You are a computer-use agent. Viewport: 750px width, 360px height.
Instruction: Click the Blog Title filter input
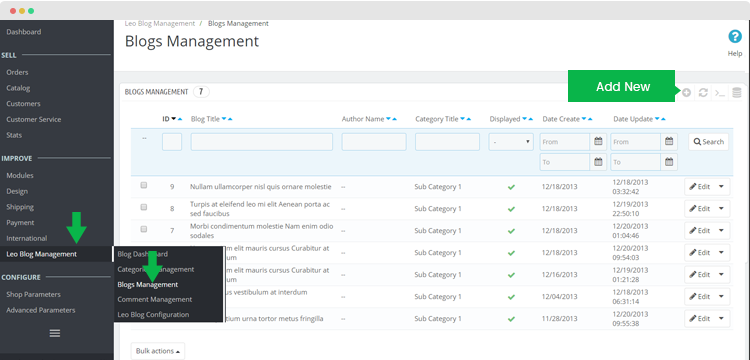click(x=262, y=142)
